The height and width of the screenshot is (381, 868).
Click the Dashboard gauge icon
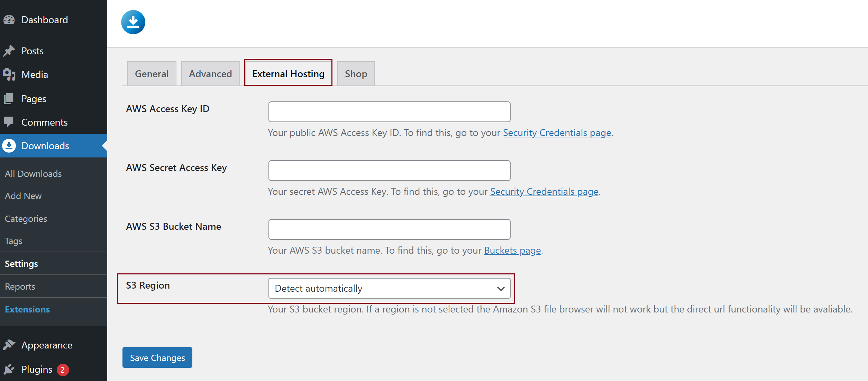[x=9, y=20]
